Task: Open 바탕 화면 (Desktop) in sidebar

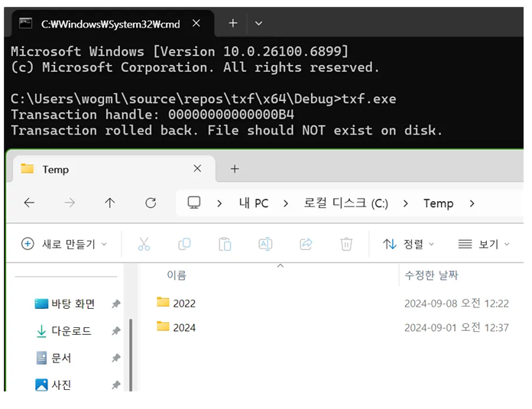Action: (64, 304)
